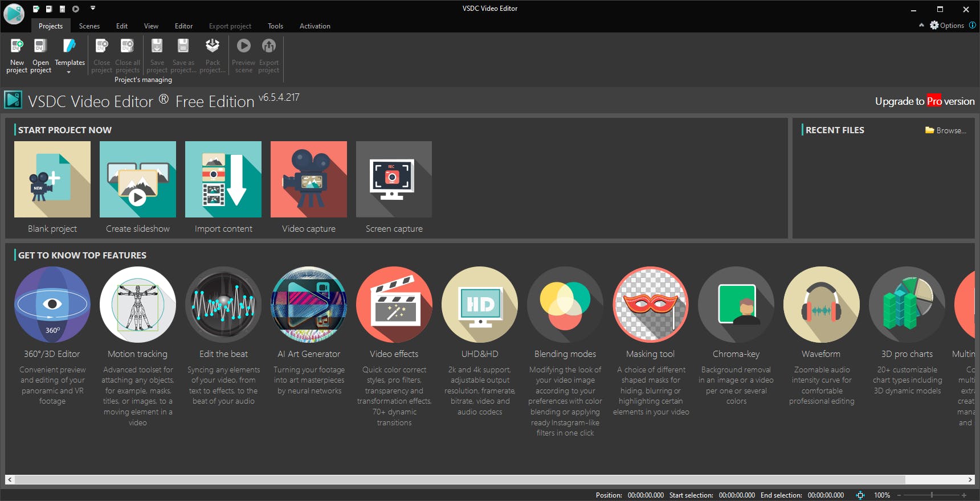This screenshot has width=980, height=501.
Task: Click the Pack project box icon
Action: coord(213,46)
